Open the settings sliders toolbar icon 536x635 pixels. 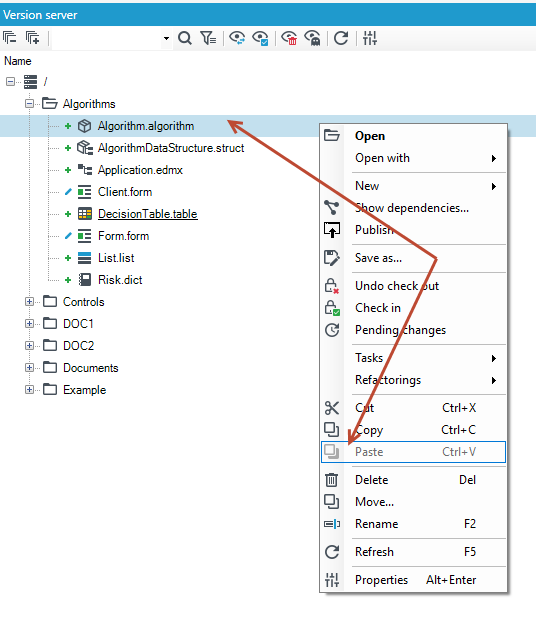click(x=370, y=38)
